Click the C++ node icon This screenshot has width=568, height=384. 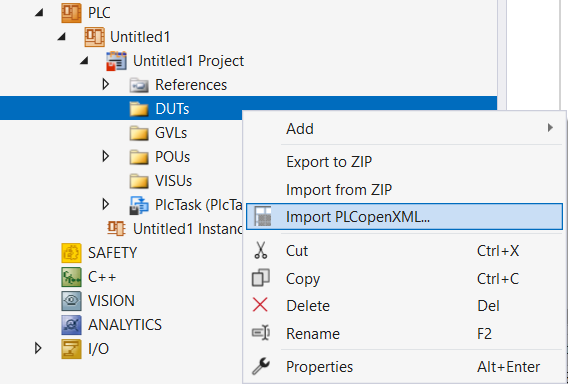pos(71,277)
